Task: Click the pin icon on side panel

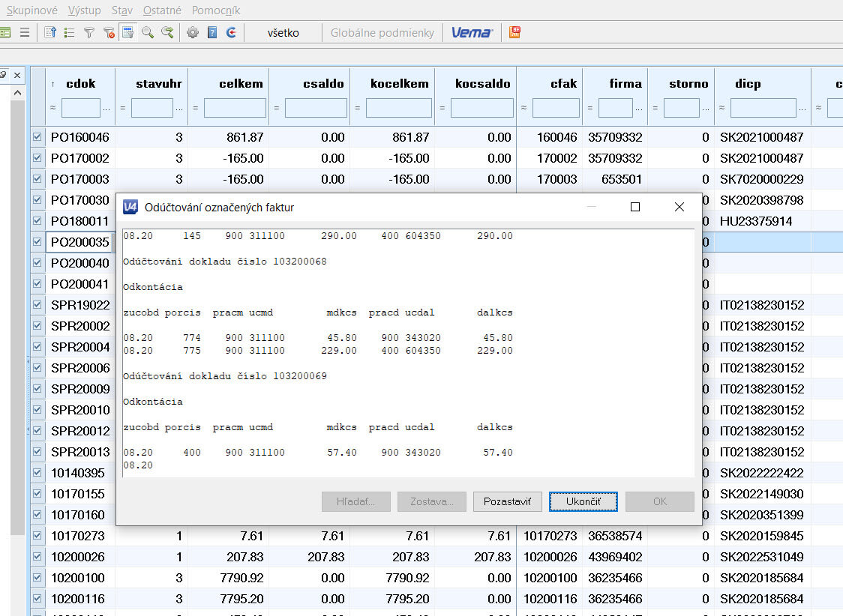Action: click(3, 75)
